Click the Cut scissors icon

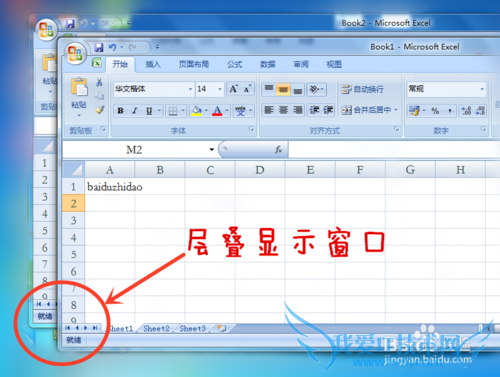[x=99, y=82]
